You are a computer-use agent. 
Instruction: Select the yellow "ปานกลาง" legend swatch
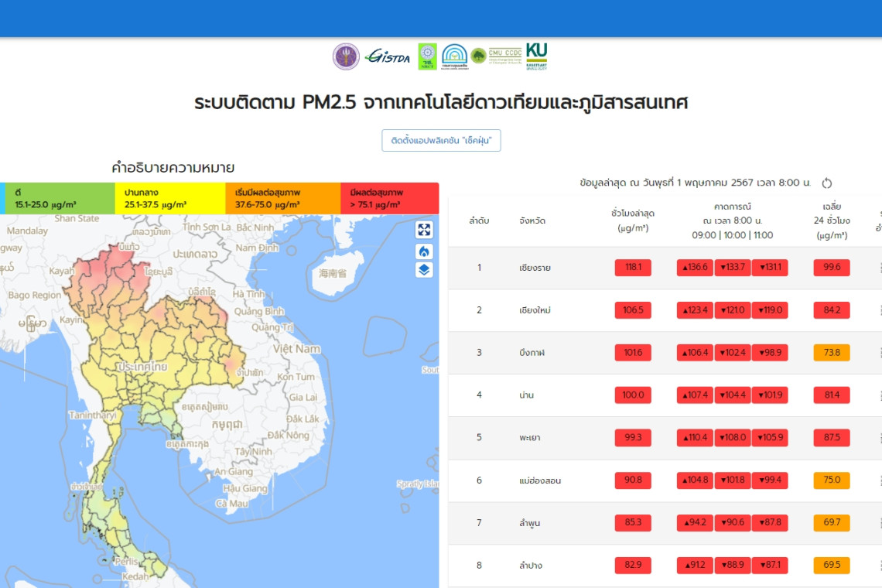coord(169,199)
